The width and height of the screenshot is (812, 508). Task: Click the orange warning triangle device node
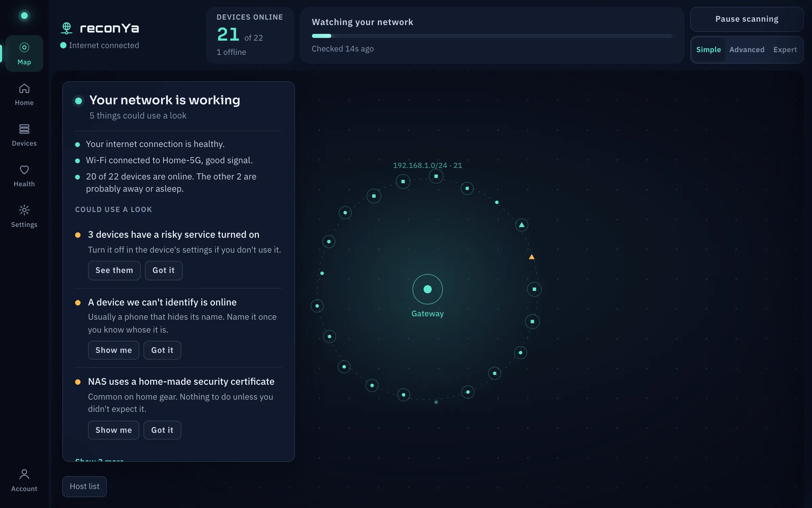[532, 257]
